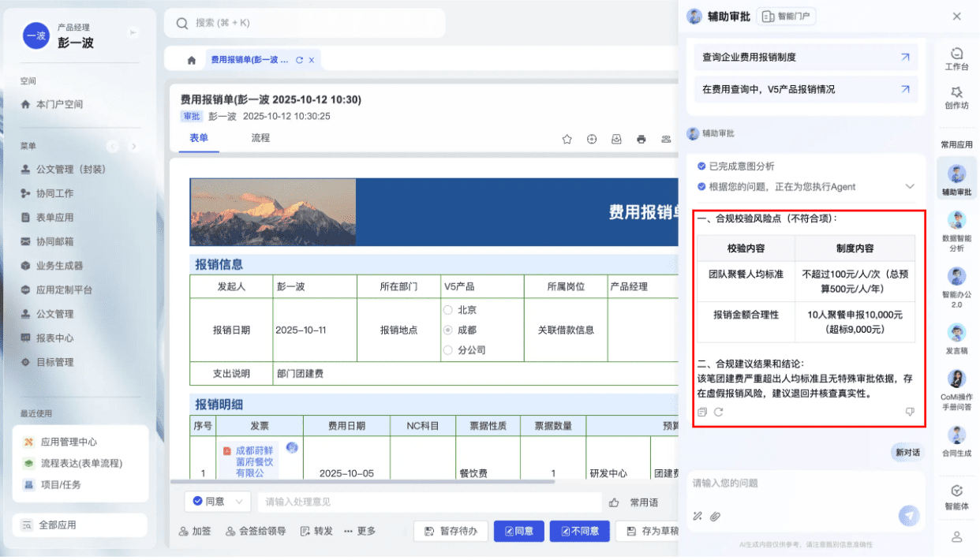Click 会签给领导 action
This screenshot has height=560, width=980.
[256, 532]
